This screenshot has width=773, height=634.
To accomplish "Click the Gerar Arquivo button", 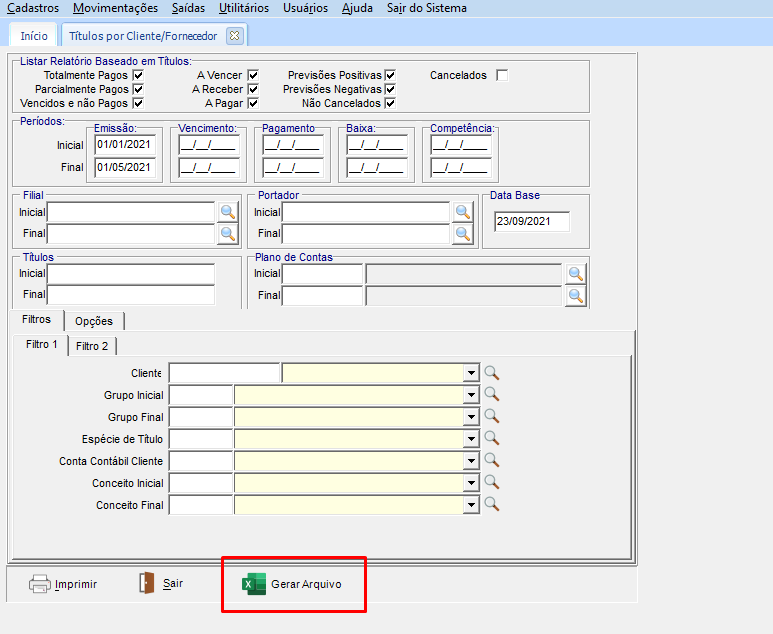I will (x=294, y=584).
